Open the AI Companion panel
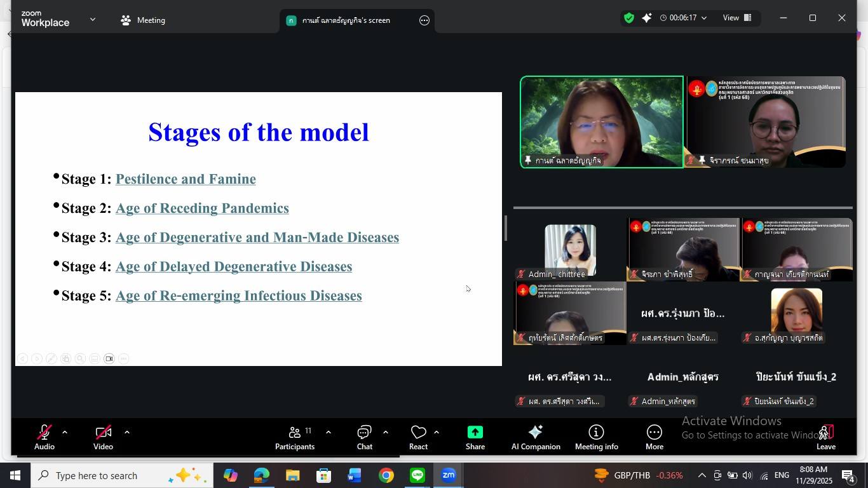The width and height of the screenshot is (868, 488). [535, 437]
